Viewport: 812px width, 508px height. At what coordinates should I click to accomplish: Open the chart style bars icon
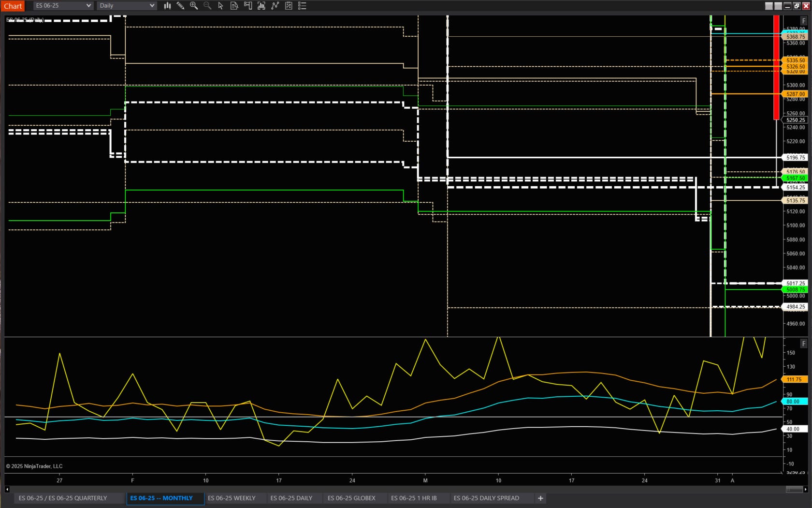(167, 6)
